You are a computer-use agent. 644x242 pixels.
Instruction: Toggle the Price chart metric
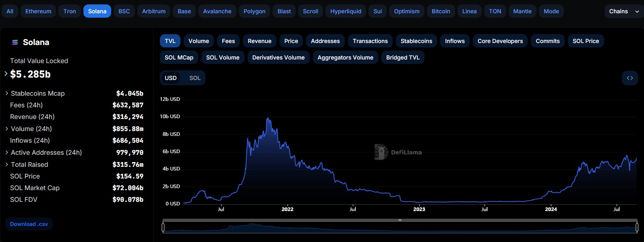click(291, 41)
